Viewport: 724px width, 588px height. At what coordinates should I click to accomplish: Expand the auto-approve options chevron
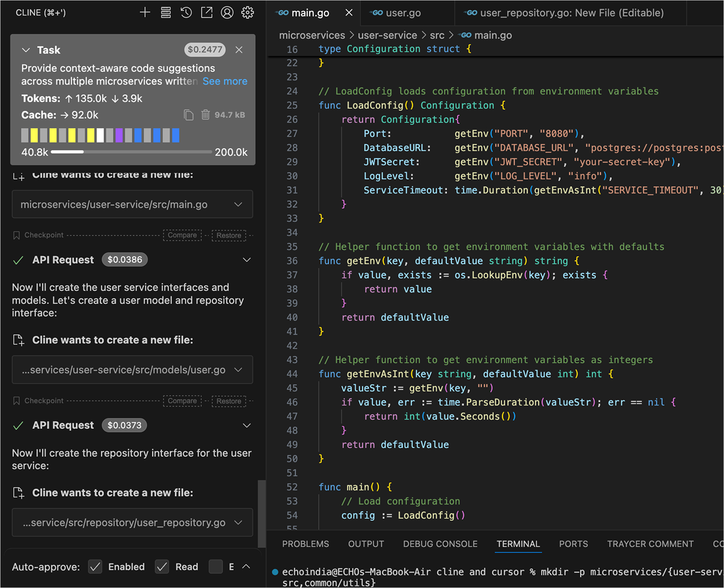pos(246,567)
